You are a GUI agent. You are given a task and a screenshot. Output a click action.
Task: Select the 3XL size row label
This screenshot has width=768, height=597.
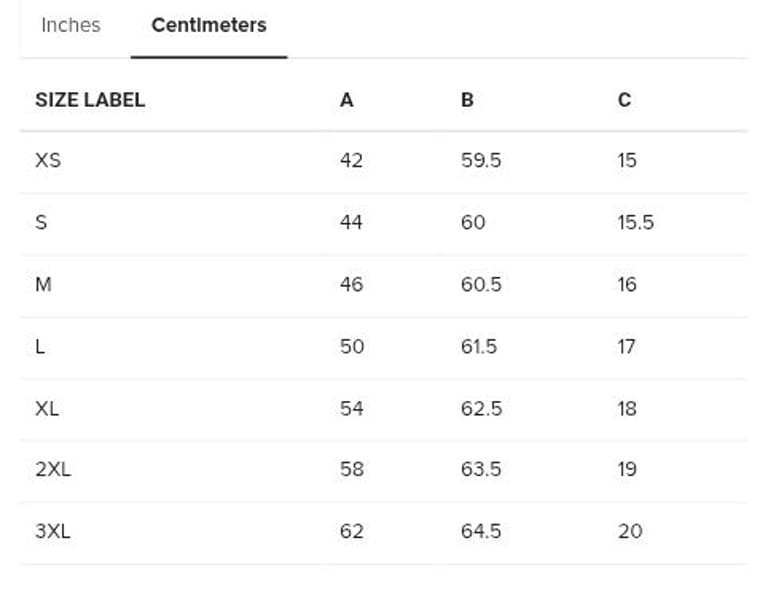53,531
